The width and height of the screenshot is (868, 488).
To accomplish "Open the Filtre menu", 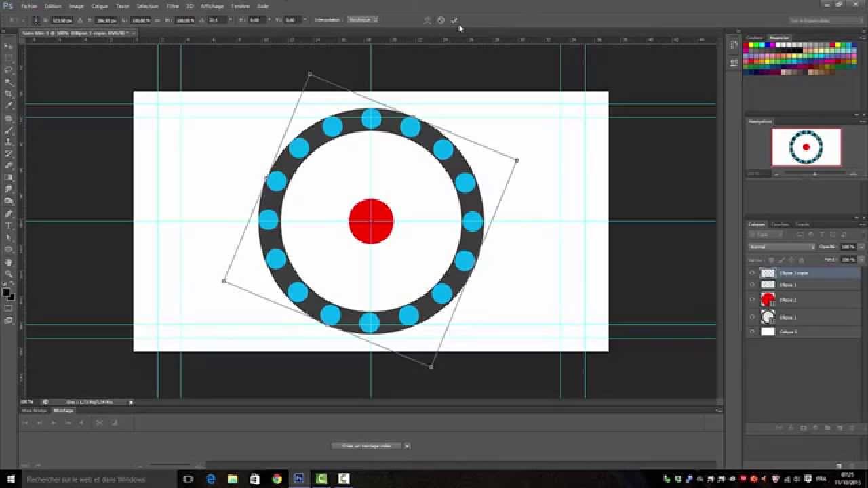I will click(173, 6).
